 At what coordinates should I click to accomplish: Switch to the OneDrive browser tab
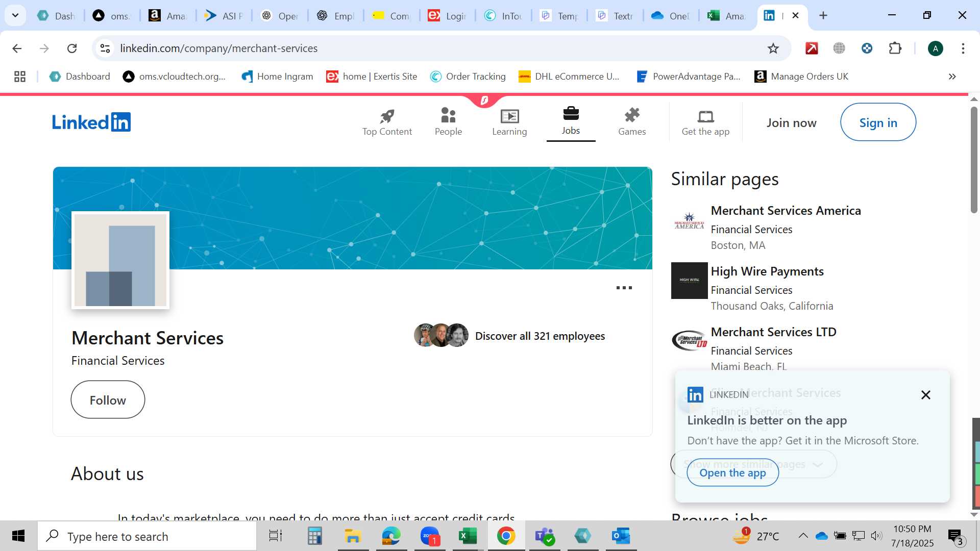(671, 16)
